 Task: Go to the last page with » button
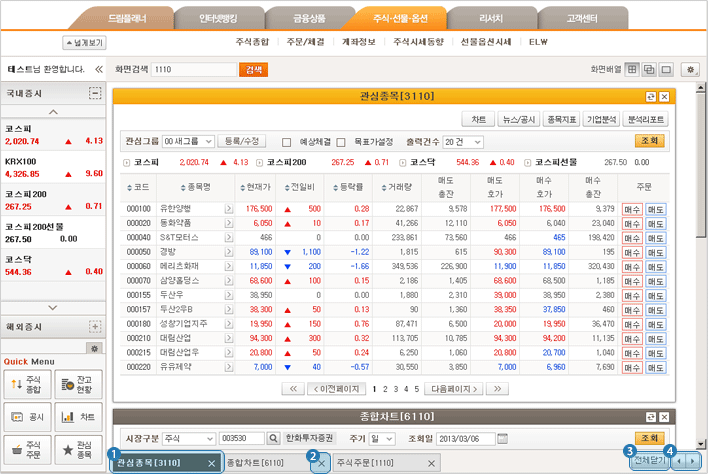pos(497,389)
